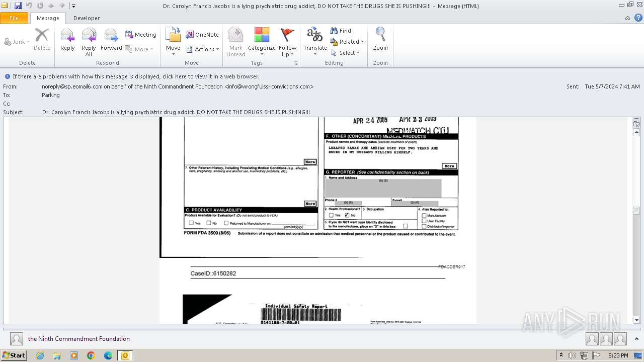Open the Move dropdown

(173, 42)
